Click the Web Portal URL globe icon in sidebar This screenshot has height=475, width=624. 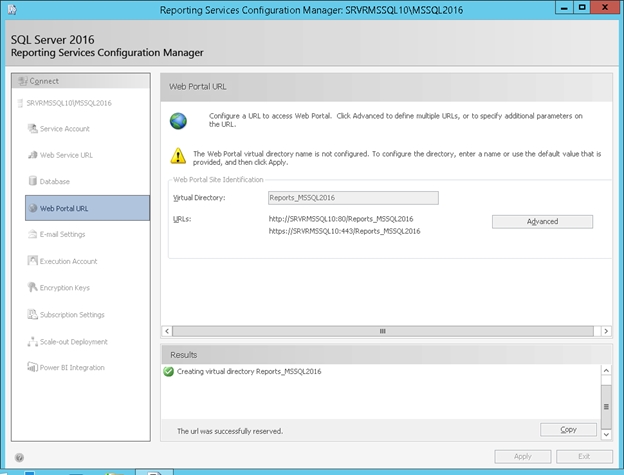click(x=33, y=208)
